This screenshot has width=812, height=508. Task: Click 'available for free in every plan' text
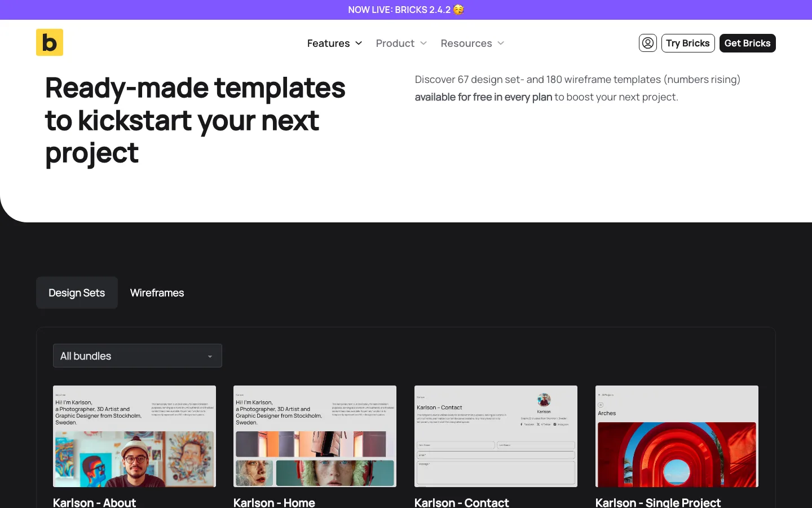pos(483,97)
